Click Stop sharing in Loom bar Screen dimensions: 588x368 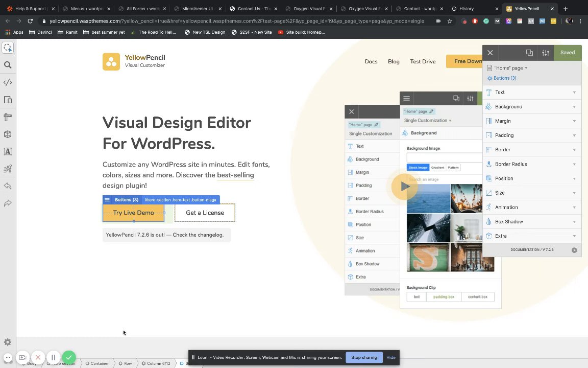(x=364, y=357)
